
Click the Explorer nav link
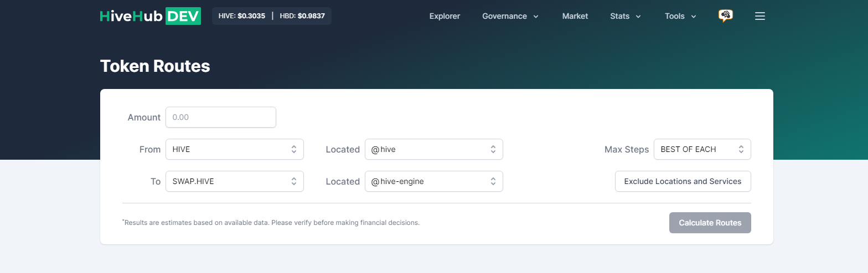(x=445, y=16)
